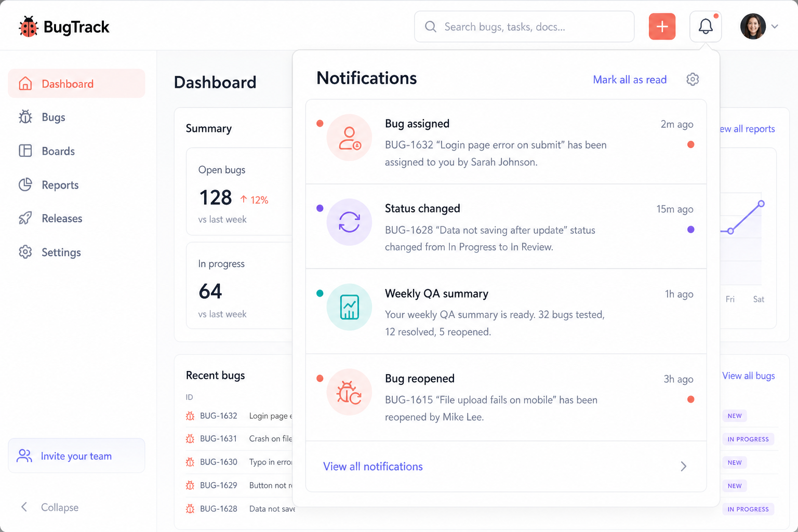Click BUG-1631 ID in Recent bugs
The width and height of the screenshot is (798, 532).
[x=218, y=438]
